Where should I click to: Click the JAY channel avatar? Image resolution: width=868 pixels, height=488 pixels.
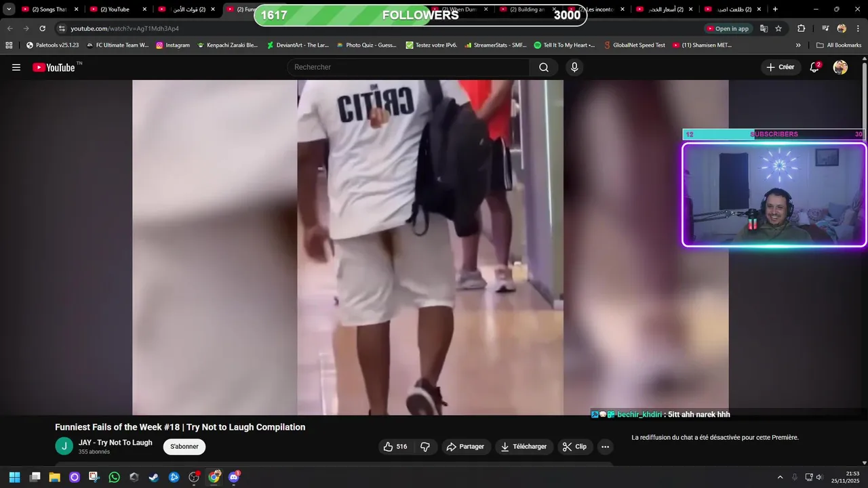click(64, 446)
